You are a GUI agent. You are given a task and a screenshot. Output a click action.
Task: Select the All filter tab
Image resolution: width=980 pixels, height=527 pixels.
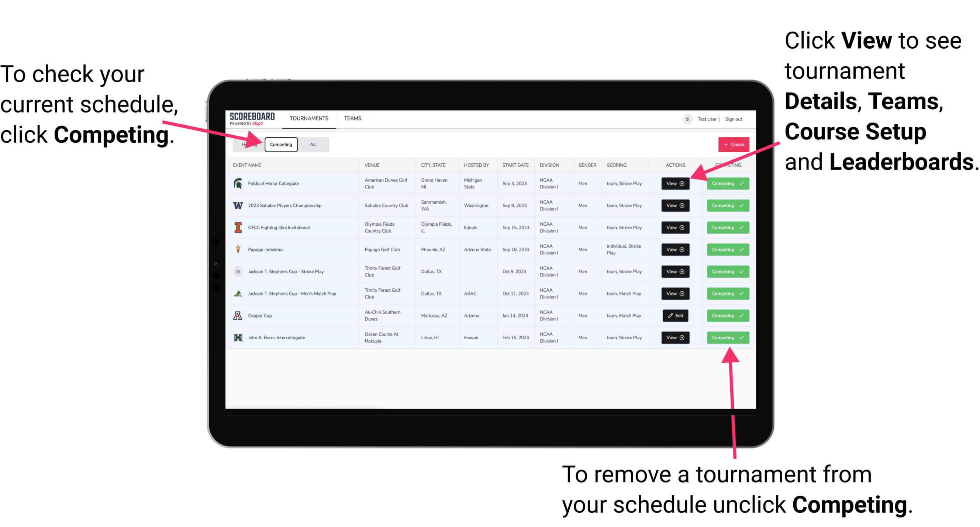tap(311, 144)
